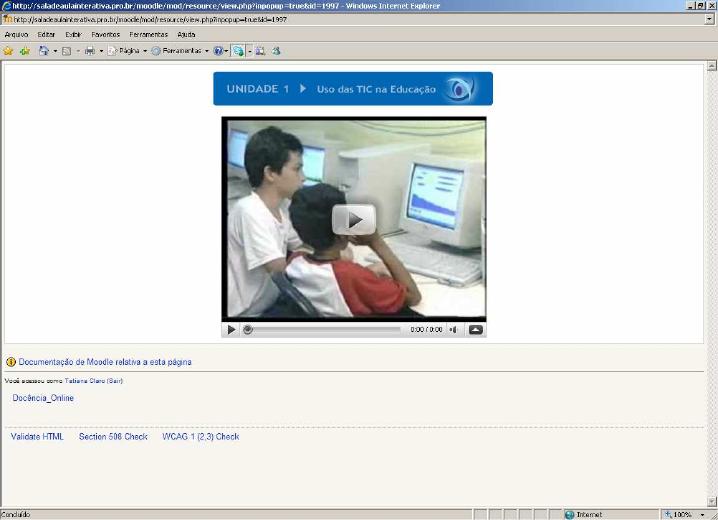Toggle fullscreen button in video player

point(475,329)
